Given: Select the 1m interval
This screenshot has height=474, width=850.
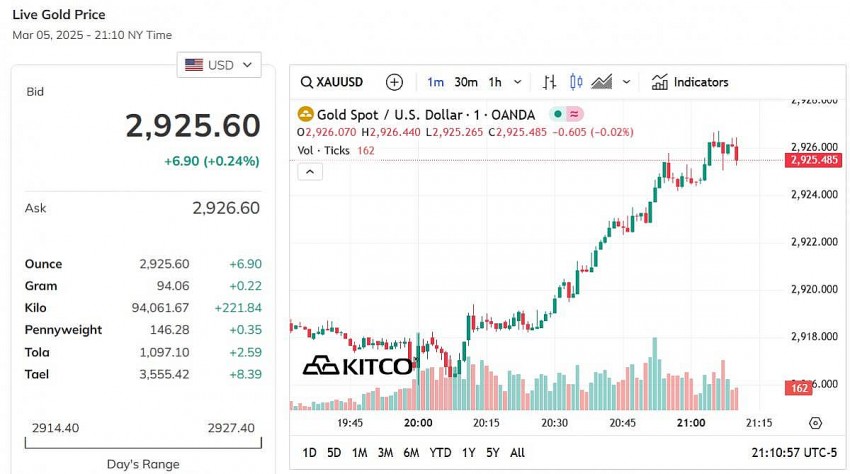Looking at the screenshot, I should [x=435, y=82].
